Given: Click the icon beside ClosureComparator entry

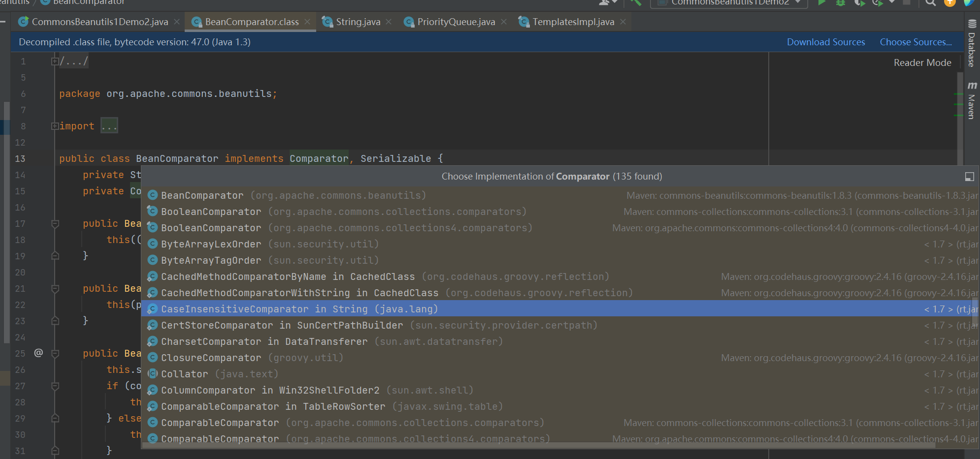Looking at the screenshot, I should pyautogui.click(x=153, y=358).
